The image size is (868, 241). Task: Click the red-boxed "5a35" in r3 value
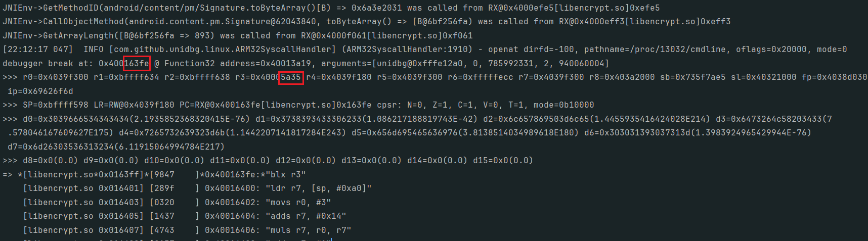tap(291, 77)
